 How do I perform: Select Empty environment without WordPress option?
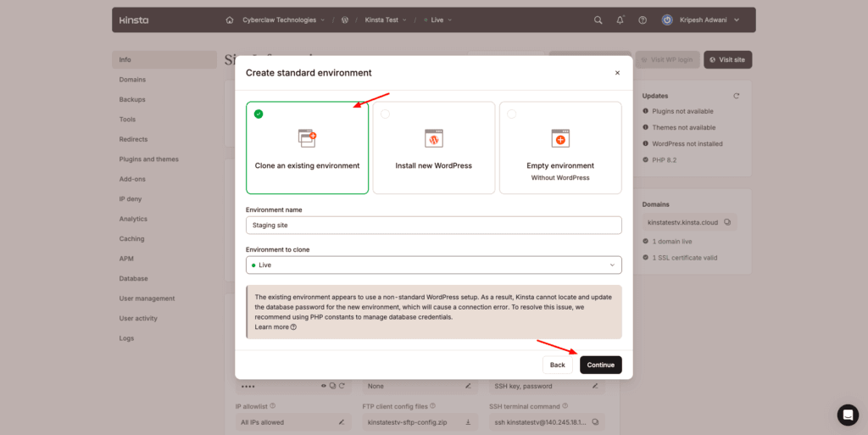point(560,148)
